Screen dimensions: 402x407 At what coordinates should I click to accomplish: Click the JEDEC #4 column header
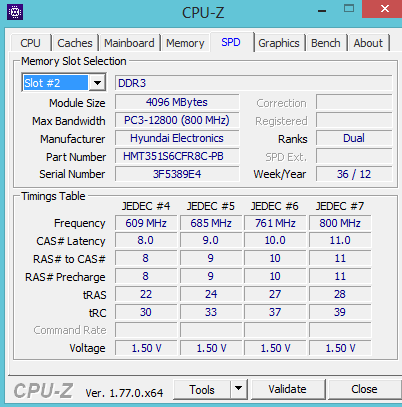pyautogui.click(x=146, y=206)
